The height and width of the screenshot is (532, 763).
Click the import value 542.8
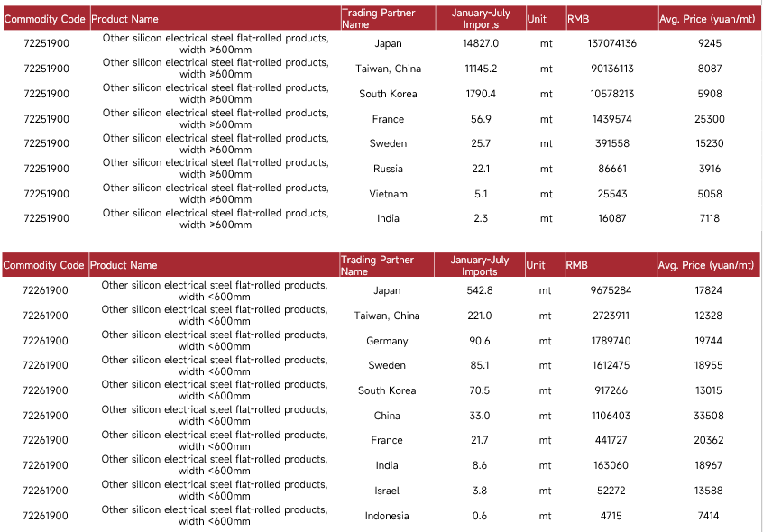coord(479,290)
